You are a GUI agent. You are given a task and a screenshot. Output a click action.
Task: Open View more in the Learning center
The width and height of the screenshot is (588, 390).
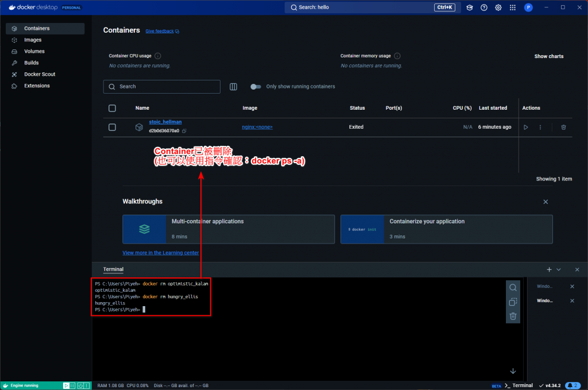pyautogui.click(x=161, y=253)
